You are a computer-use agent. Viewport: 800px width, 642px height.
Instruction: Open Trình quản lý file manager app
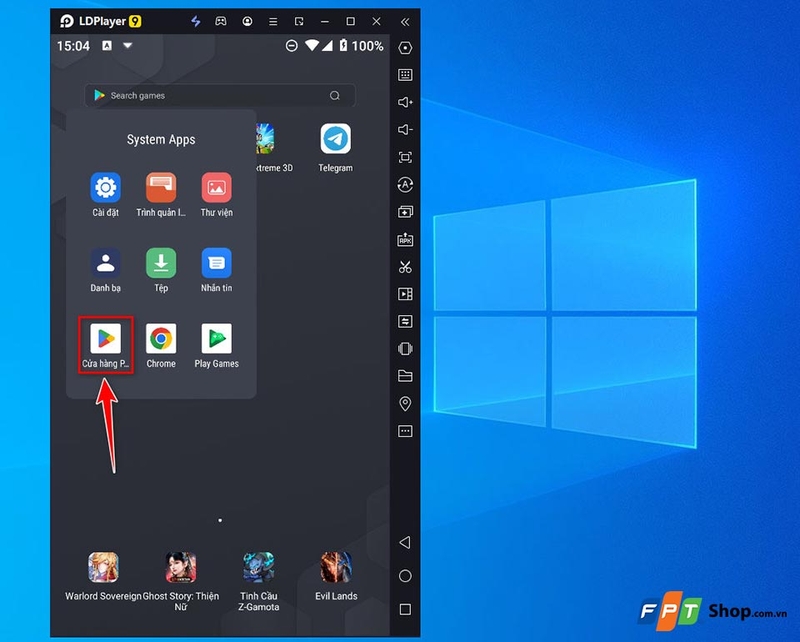[161, 188]
